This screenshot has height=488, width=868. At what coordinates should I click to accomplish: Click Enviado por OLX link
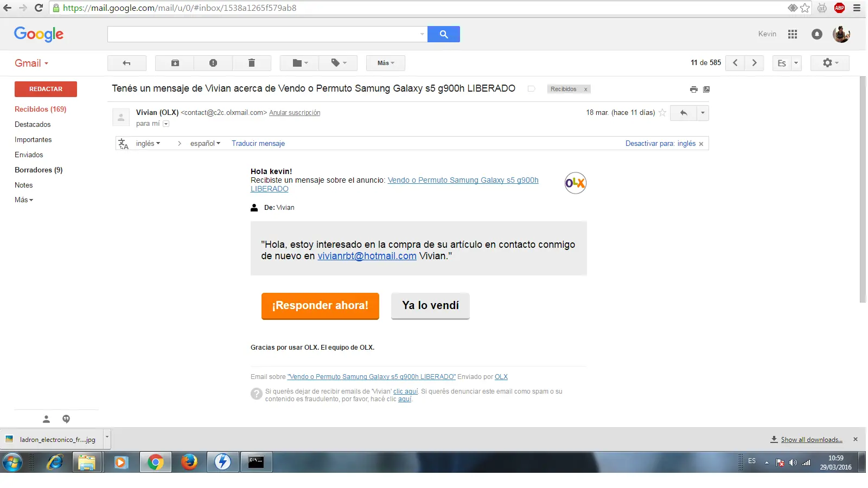[x=501, y=377]
